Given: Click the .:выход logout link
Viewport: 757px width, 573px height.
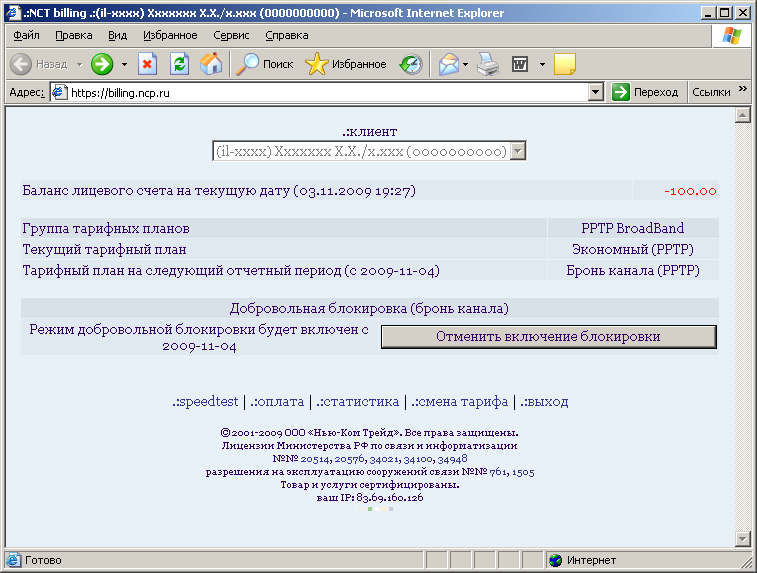Looking at the screenshot, I should tap(544, 402).
